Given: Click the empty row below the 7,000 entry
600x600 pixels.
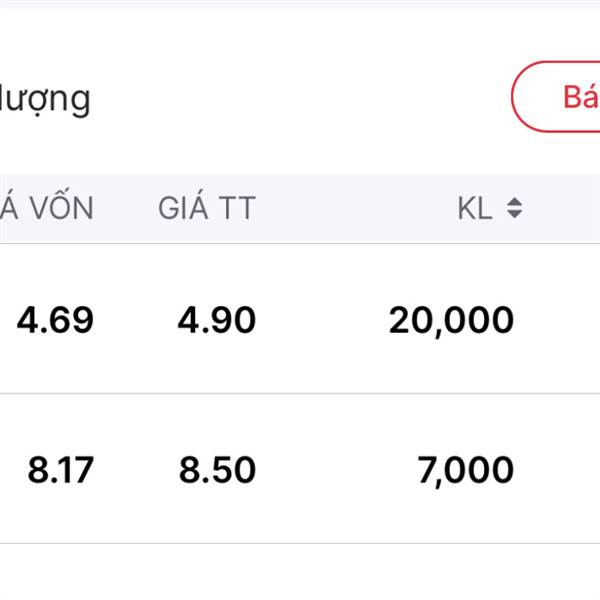Looking at the screenshot, I should pyautogui.click(x=300, y=572).
